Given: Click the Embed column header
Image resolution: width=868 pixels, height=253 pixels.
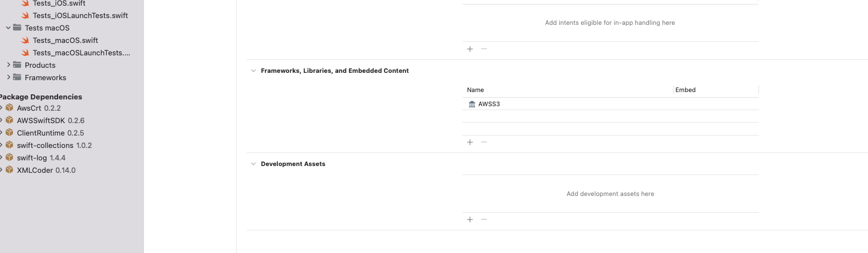Looking at the screenshot, I should (x=686, y=90).
